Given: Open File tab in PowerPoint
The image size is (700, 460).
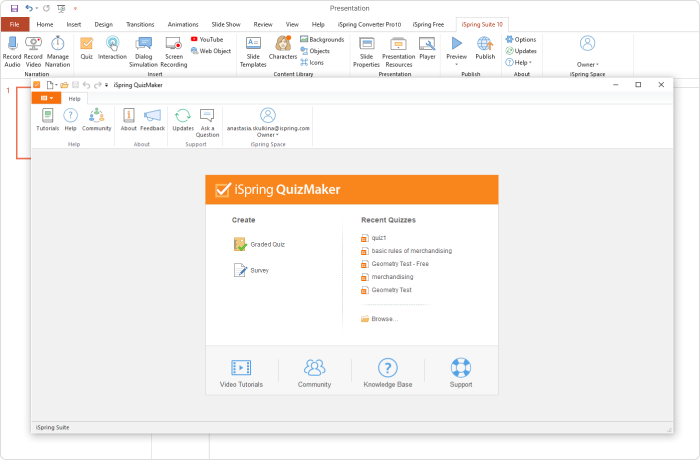Looking at the screenshot, I should (x=15, y=24).
